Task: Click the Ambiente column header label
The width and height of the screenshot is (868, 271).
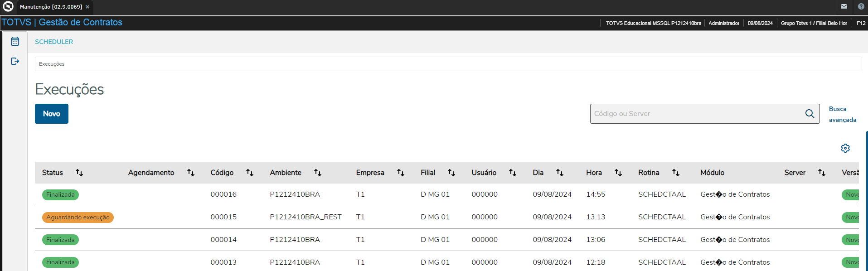Action: tap(286, 173)
